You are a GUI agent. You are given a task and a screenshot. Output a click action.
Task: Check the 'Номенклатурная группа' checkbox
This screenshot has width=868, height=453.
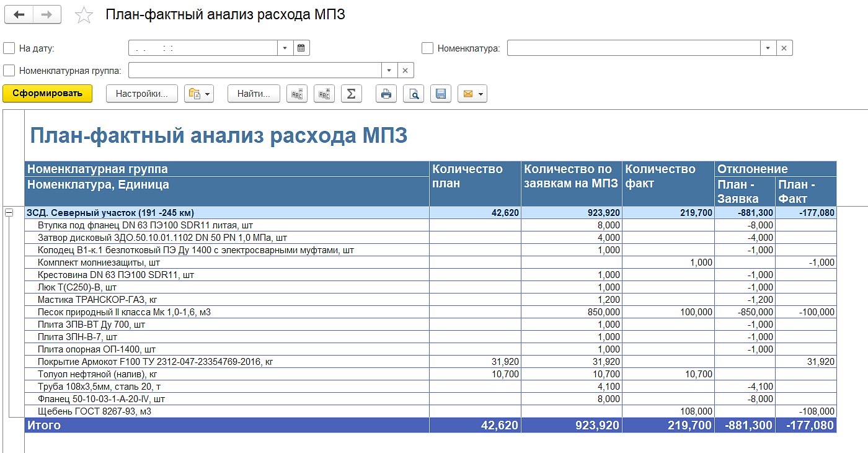click(9, 70)
